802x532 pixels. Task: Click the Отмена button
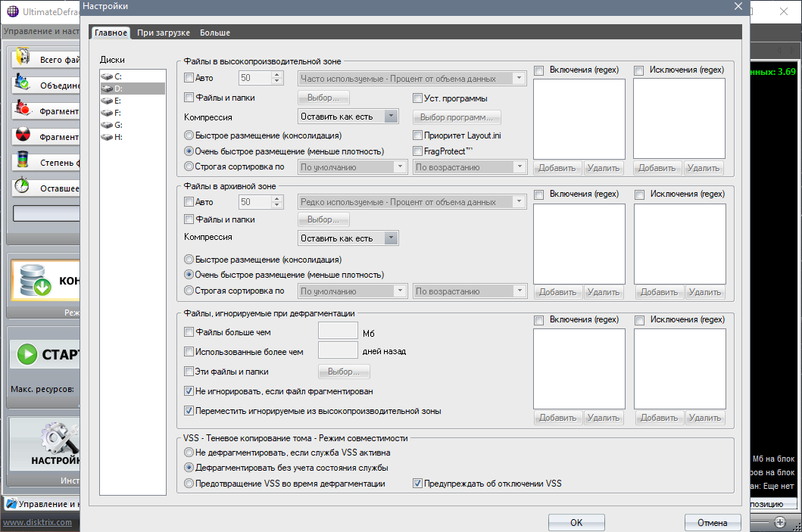712,522
